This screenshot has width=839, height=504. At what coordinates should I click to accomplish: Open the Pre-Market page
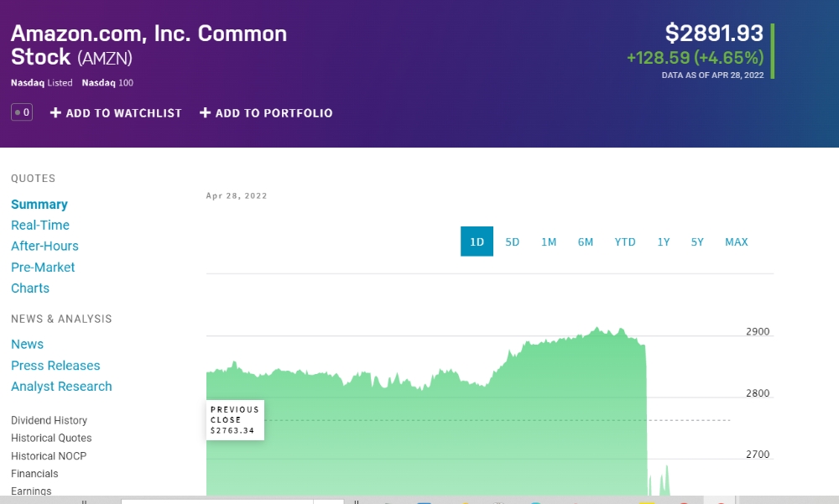click(43, 268)
